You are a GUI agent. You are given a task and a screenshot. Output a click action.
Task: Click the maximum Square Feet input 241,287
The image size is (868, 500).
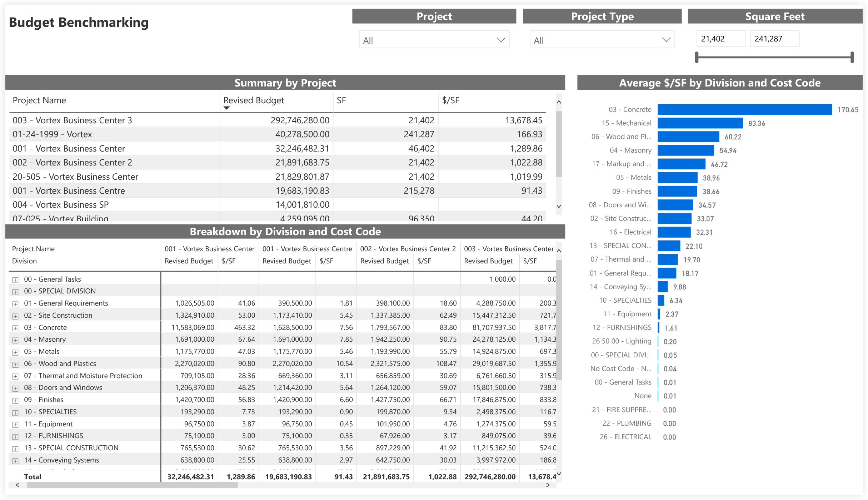(774, 39)
